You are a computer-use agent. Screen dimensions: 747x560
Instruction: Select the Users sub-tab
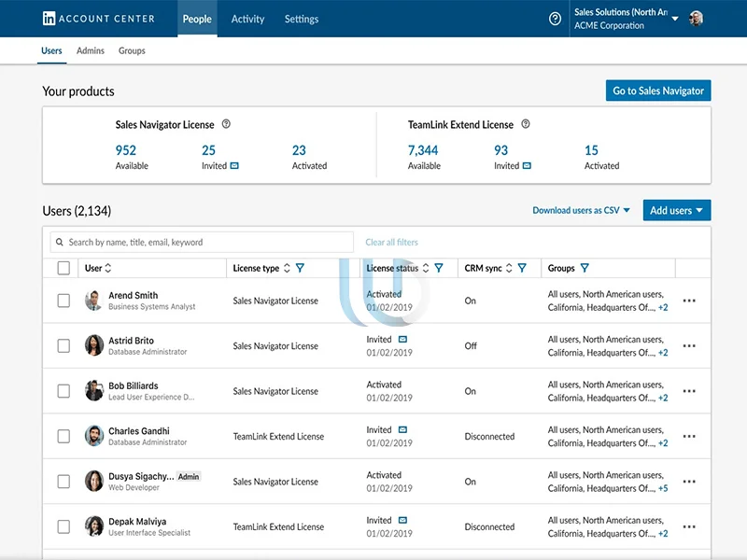pos(51,50)
